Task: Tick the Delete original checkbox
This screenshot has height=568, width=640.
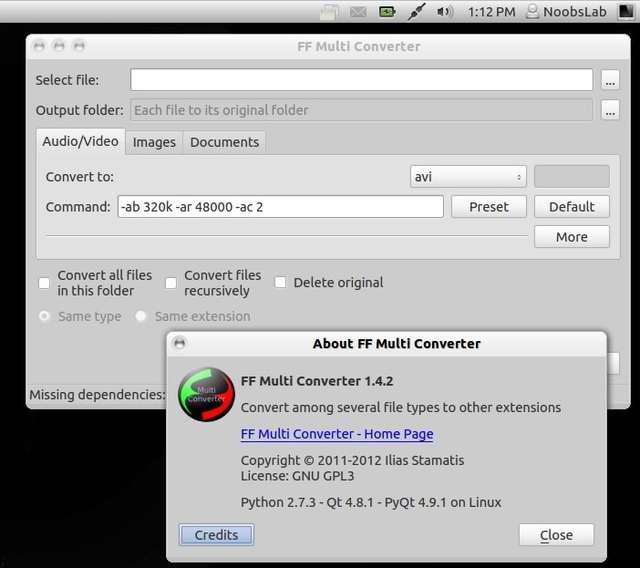Action: [x=280, y=282]
